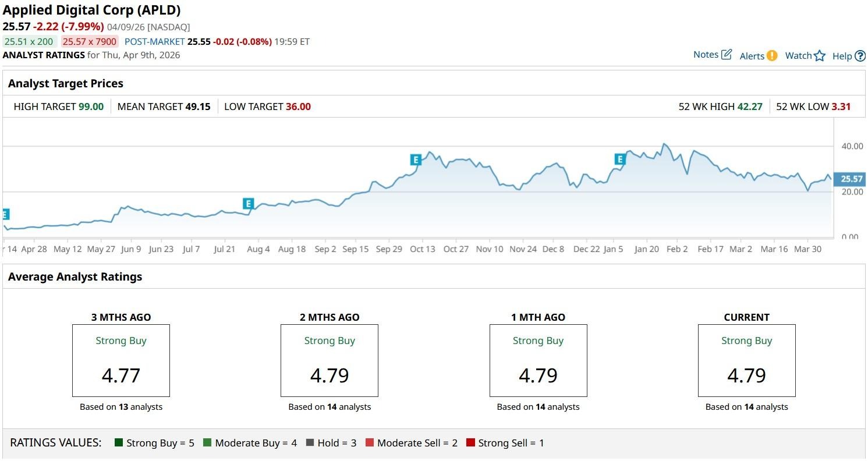Click the Strong Sell red legend swatch
Screen dimensions: 868x461
click(x=470, y=443)
